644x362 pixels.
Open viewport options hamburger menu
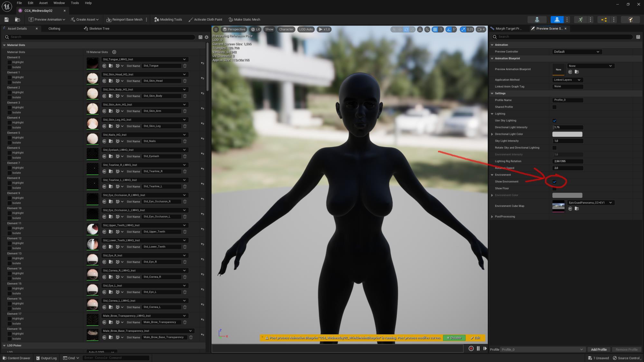pos(216,29)
